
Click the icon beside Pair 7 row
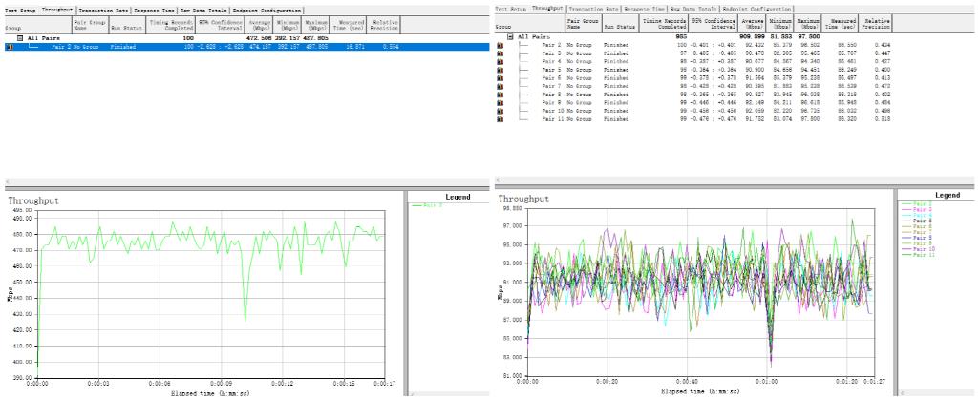click(x=501, y=86)
